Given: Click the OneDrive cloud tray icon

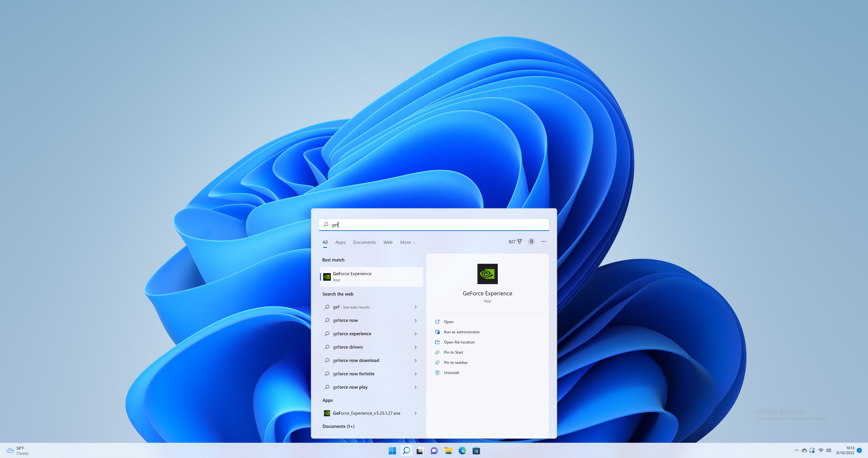Looking at the screenshot, I should [804, 450].
